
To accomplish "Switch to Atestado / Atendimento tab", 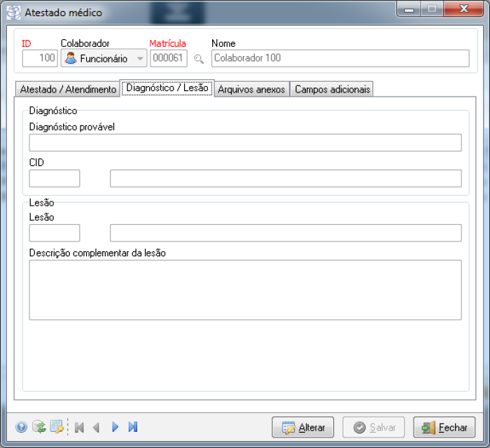I will (68, 90).
